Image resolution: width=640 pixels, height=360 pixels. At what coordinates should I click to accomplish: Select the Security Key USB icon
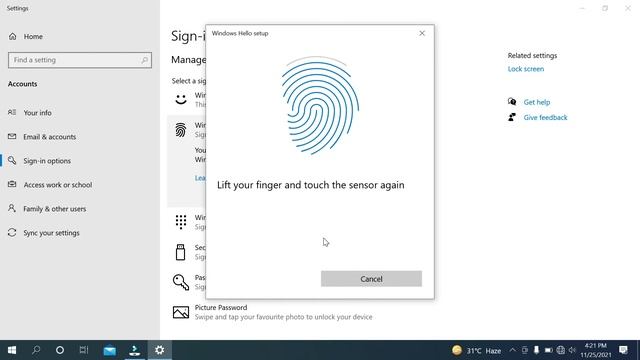pos(180,252)
